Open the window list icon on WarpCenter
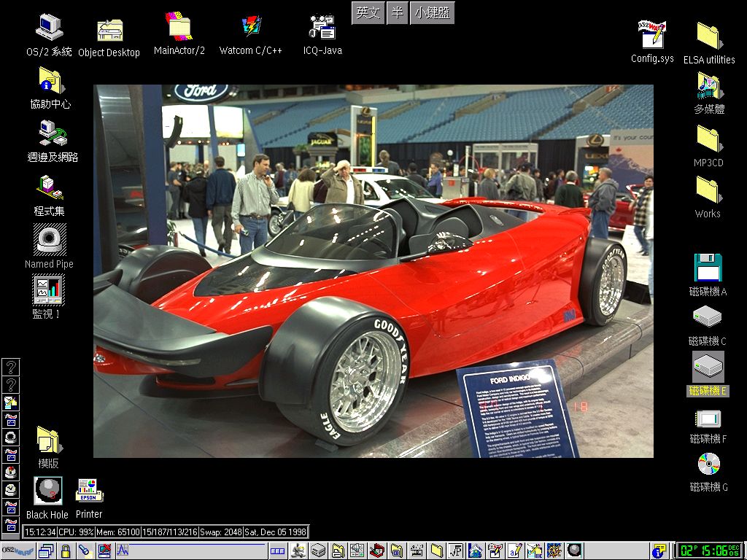This screenshot has width=747, height=560. (46, 551)
